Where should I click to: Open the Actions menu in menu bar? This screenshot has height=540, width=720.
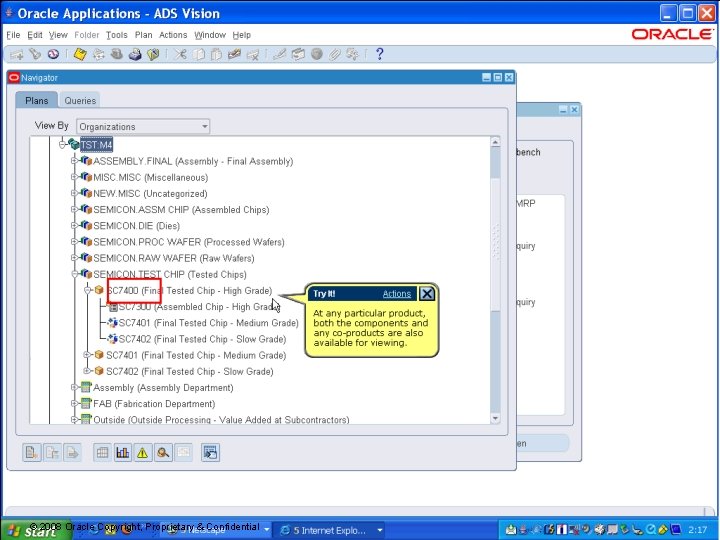pyautogui.click(x=173, y=35)
